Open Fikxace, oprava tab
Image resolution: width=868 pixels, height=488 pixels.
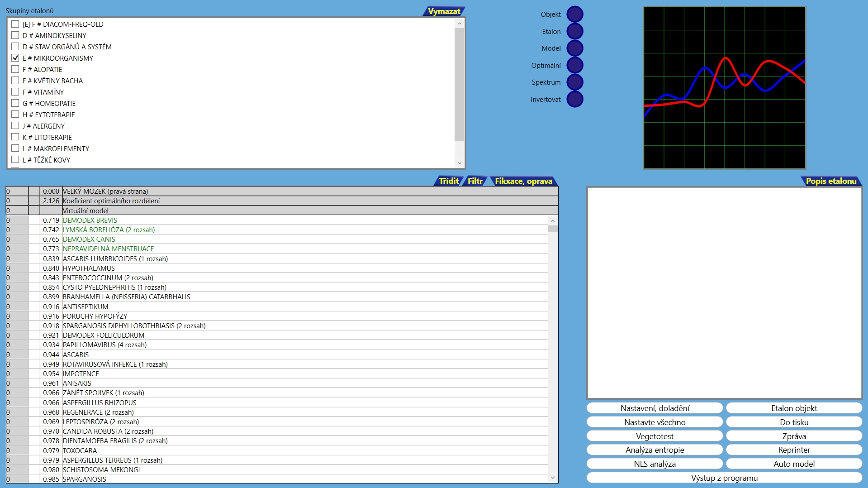point(523,181)
